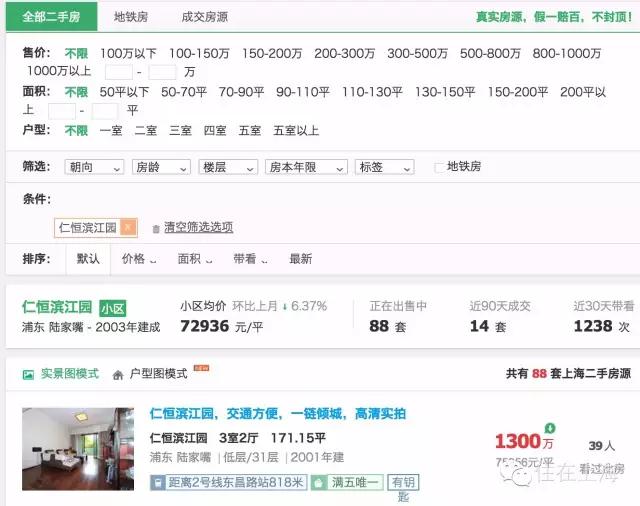This screenshot has width=640, height=506.
Task: Filter layout by 三室
Action: point(180,131)
